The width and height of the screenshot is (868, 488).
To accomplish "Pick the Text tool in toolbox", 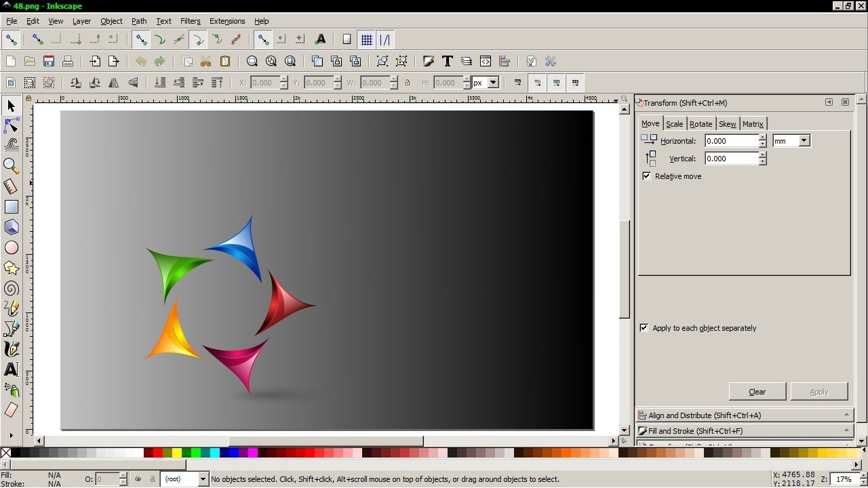I will pyautogui.click(x=11, y=370).
